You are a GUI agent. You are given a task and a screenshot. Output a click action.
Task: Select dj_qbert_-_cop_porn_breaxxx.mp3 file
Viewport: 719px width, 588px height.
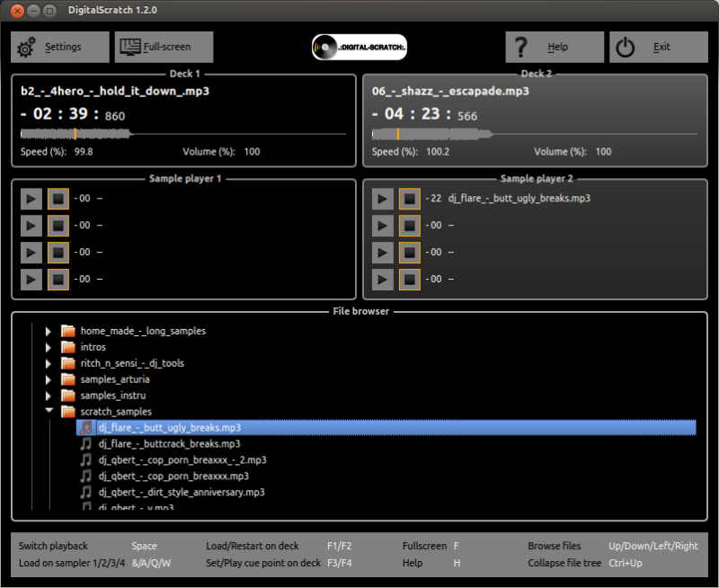(173, 477)
